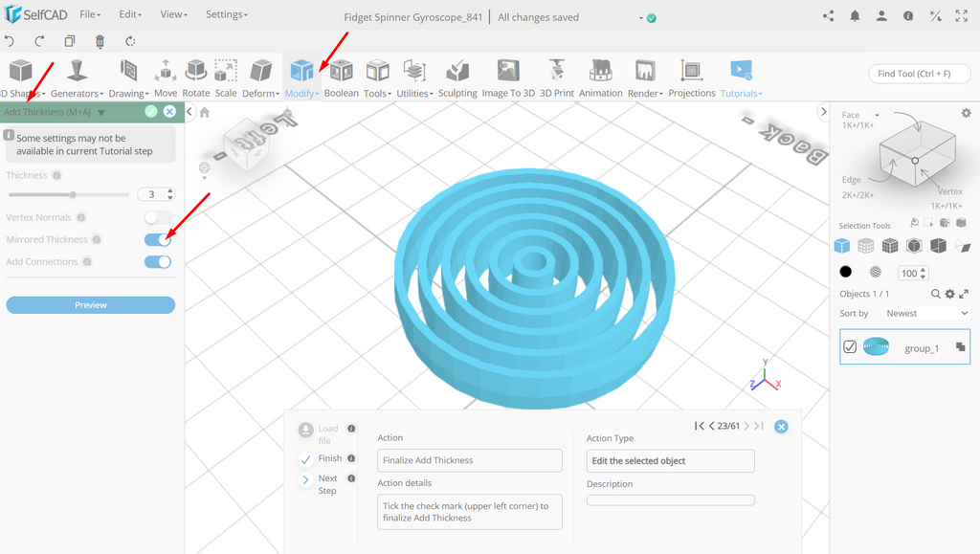Viewport: 980px width, 554px height.
Task: Open the Boolean tool
Action: (342, 78)
